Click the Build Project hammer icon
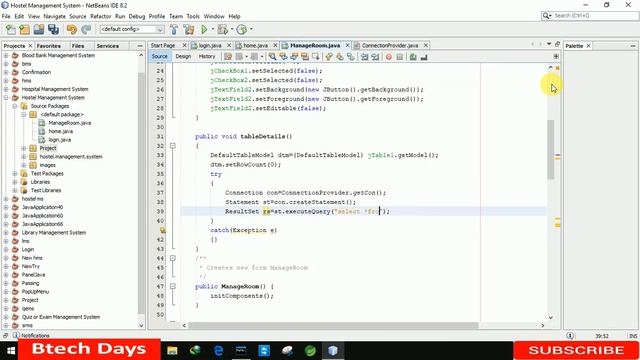The width and height of the screenshot is (640, 360). point(174,29)
